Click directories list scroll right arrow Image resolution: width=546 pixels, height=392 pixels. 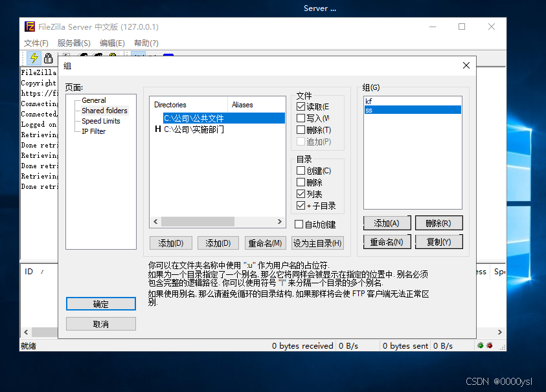280,222
